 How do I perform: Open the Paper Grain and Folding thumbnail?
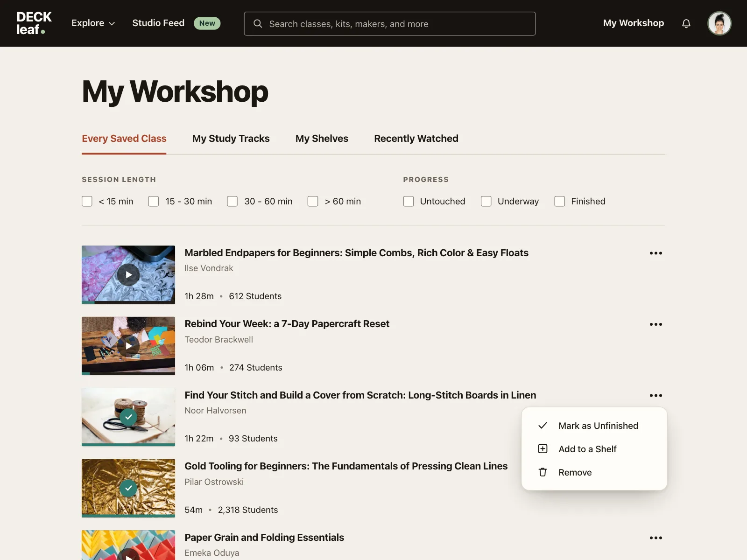128,545
